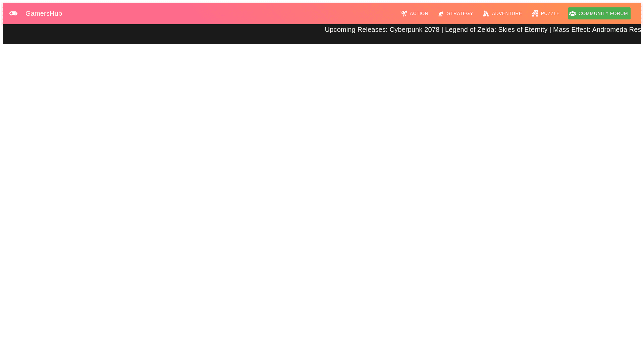Browse the ADVENTURE category label
Viewport: 644px width, 362px height.
(506, 13)
